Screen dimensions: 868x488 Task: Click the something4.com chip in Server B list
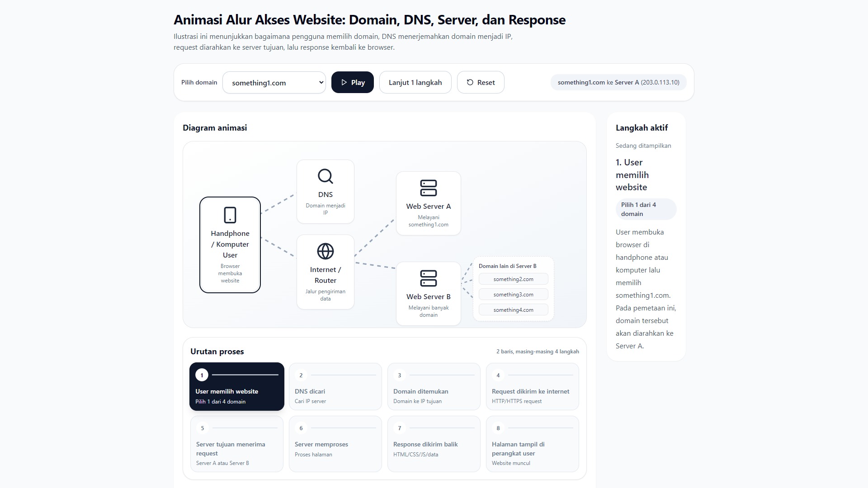point(514,310)
